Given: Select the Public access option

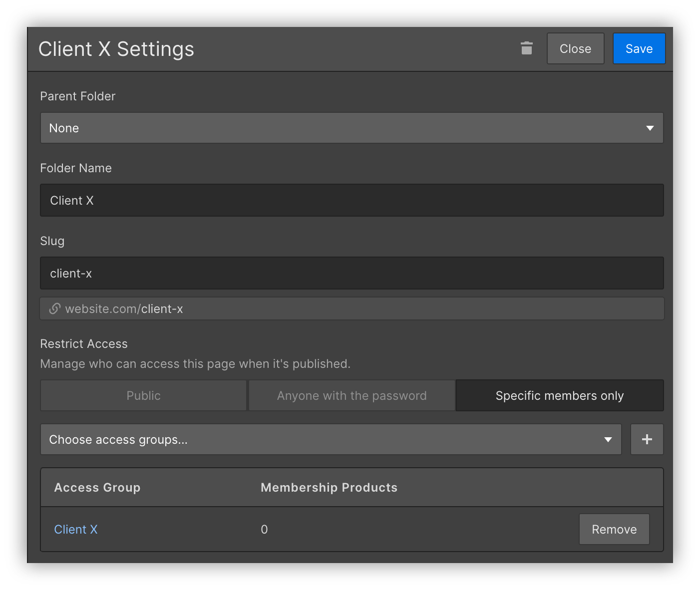Looking at the screenshot, I should pyautogui.click(x=144, y=395).
